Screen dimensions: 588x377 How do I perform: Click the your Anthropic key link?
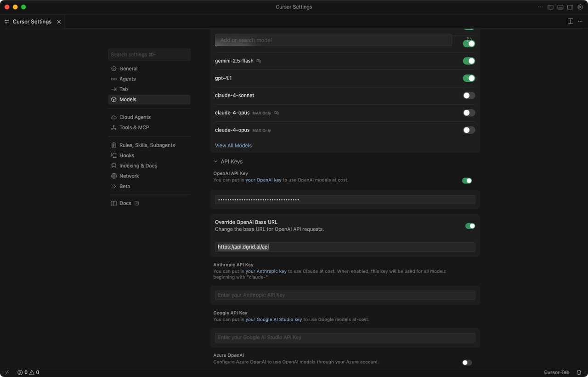click(x=266, y=271)
